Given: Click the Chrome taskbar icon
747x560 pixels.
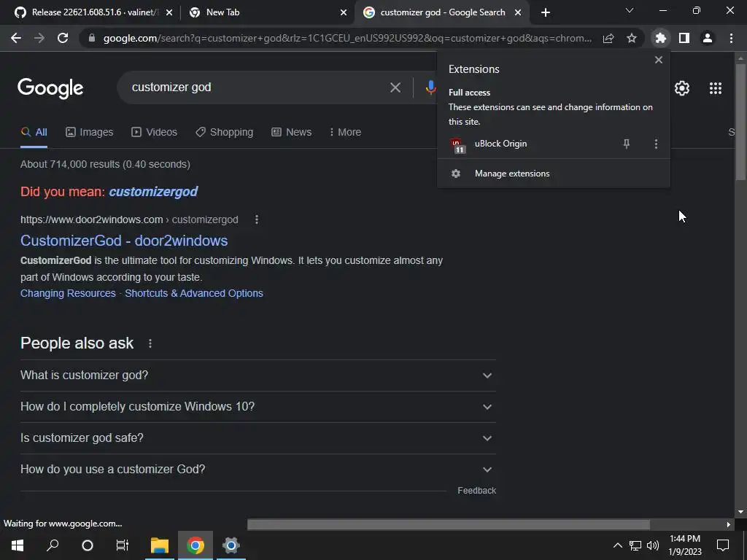Looking at the screenshot, I should [196, 545].
